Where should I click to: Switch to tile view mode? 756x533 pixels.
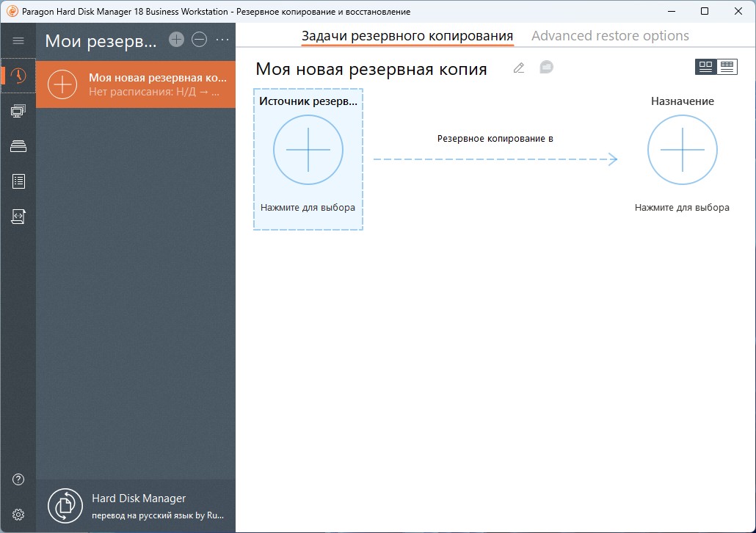tap(706, 67)
